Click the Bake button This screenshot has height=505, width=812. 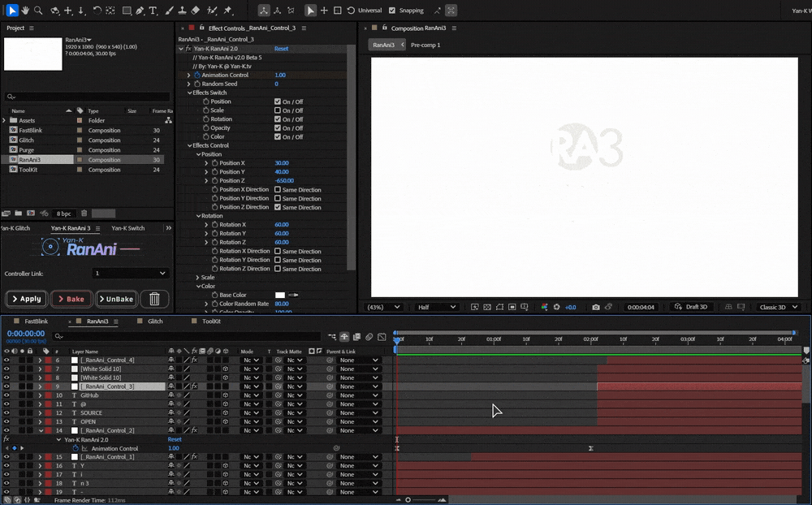click(x=71, y=299)
